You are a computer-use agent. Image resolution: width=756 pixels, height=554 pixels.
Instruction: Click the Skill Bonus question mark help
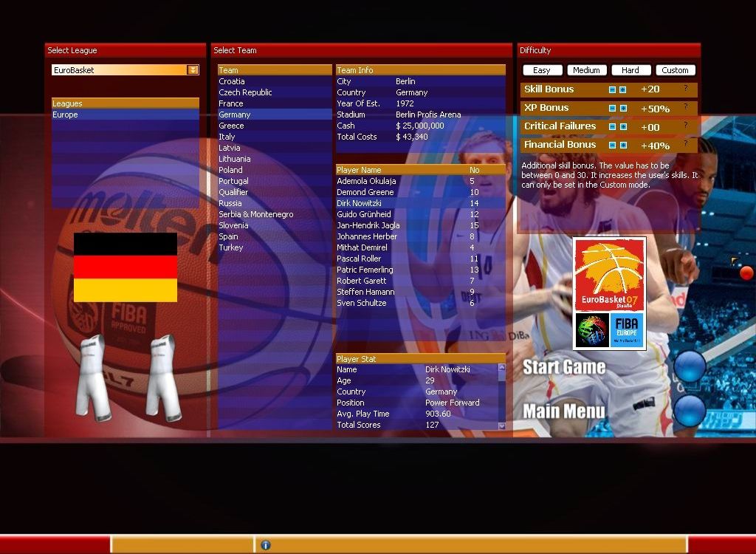point(685,89)
